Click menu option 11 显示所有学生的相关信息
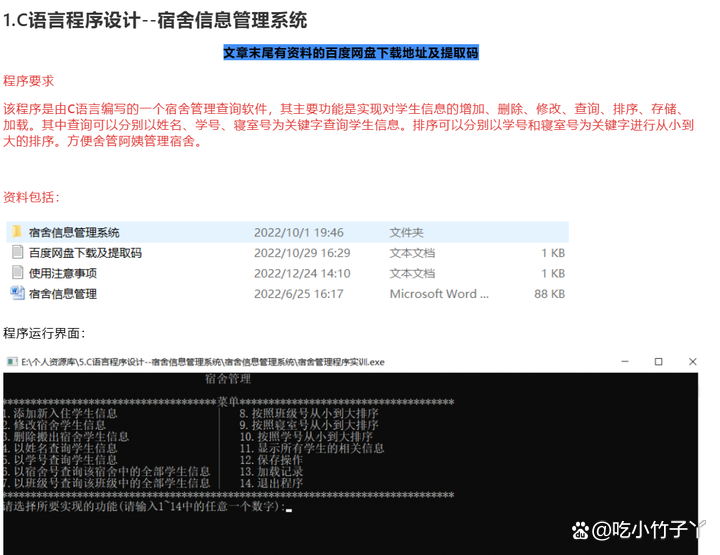The width and height of the screenshot is (720, 555). pyautogui.click(x=312, y=448)
